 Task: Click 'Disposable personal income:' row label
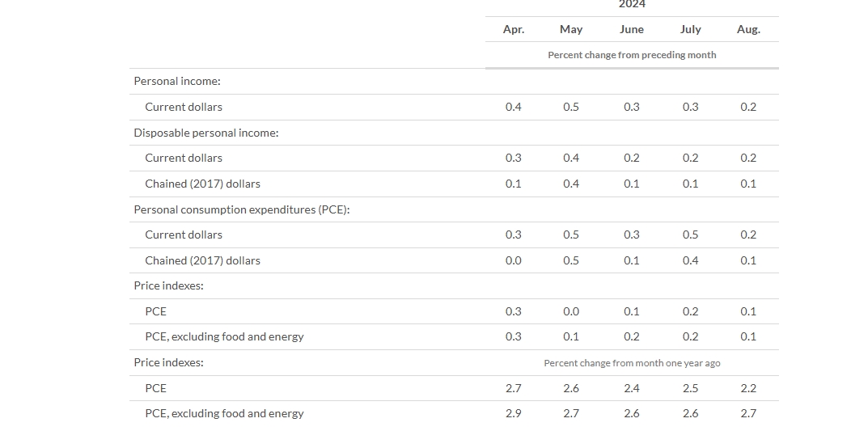click(x=206, y=133)
